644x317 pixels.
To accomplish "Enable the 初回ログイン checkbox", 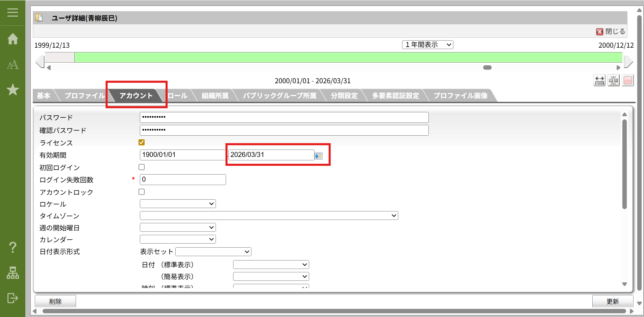I will point(142,167).
